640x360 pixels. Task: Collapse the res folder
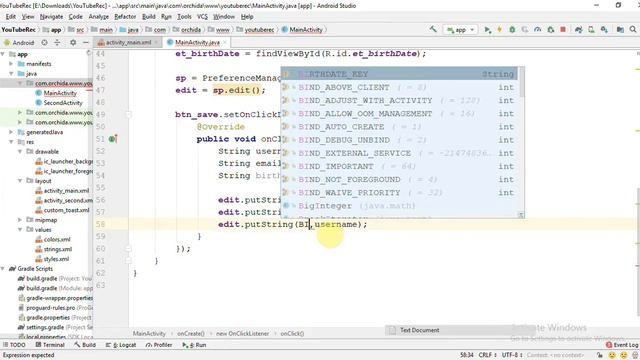[11, 142]
